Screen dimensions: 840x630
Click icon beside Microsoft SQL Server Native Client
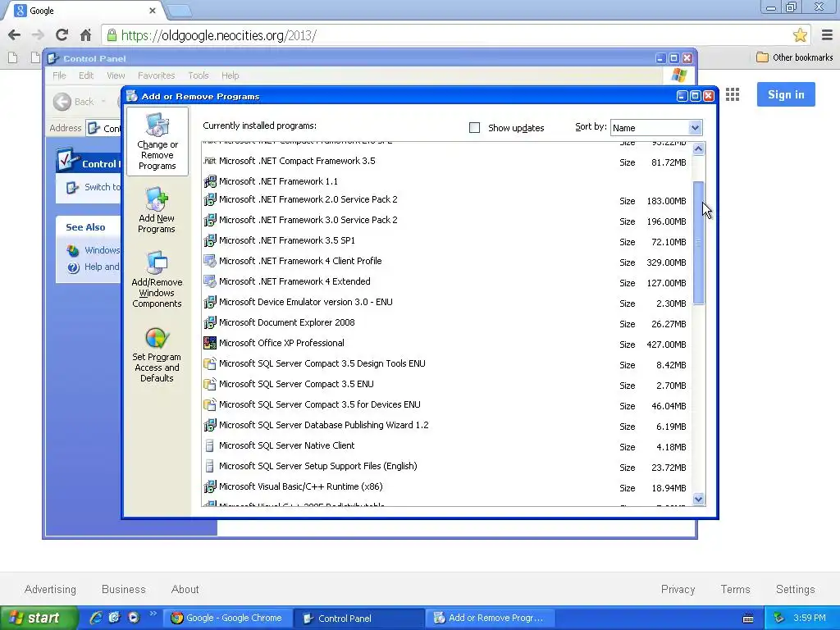(x=210, y=445)
